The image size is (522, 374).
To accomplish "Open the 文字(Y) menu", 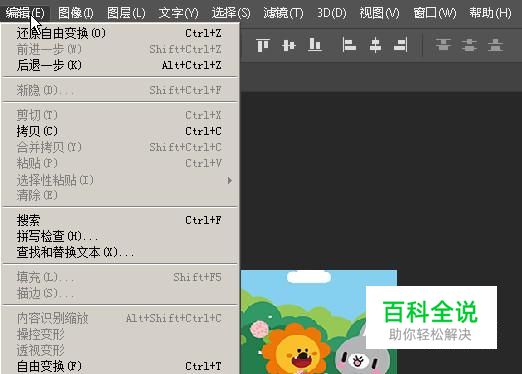I will click(178, 13).
